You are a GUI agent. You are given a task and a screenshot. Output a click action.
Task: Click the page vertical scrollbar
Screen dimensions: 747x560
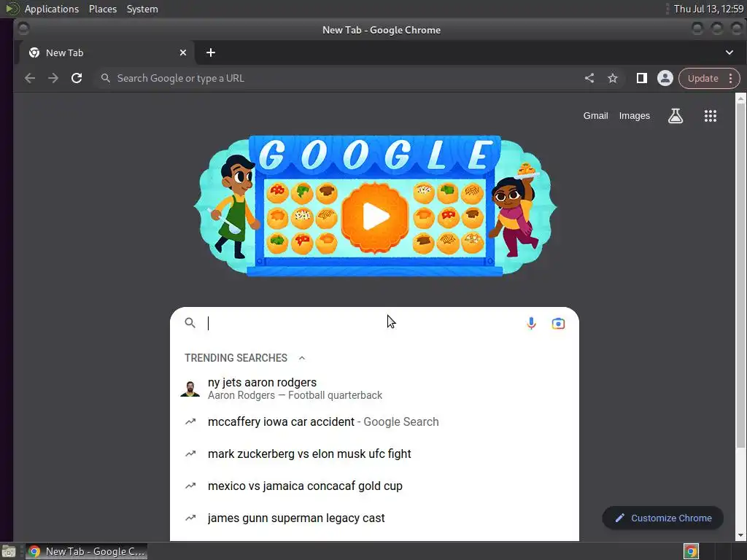coord(740,276)
